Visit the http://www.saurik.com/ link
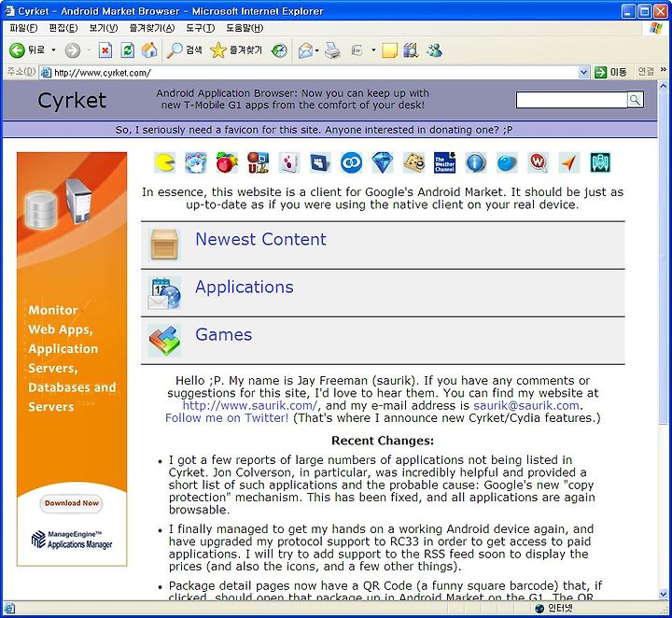672x618 pixels. (250, 405)
